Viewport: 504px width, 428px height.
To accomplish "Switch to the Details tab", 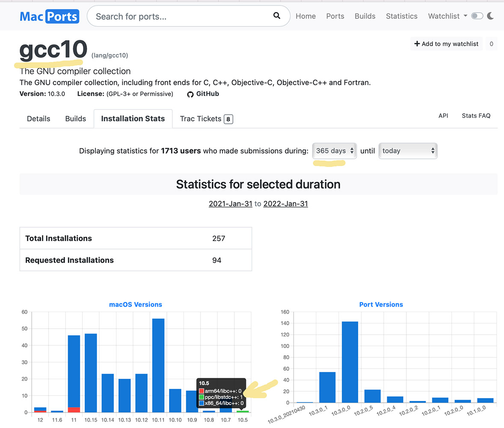I will pyautogui.click(x=39, y=119).
